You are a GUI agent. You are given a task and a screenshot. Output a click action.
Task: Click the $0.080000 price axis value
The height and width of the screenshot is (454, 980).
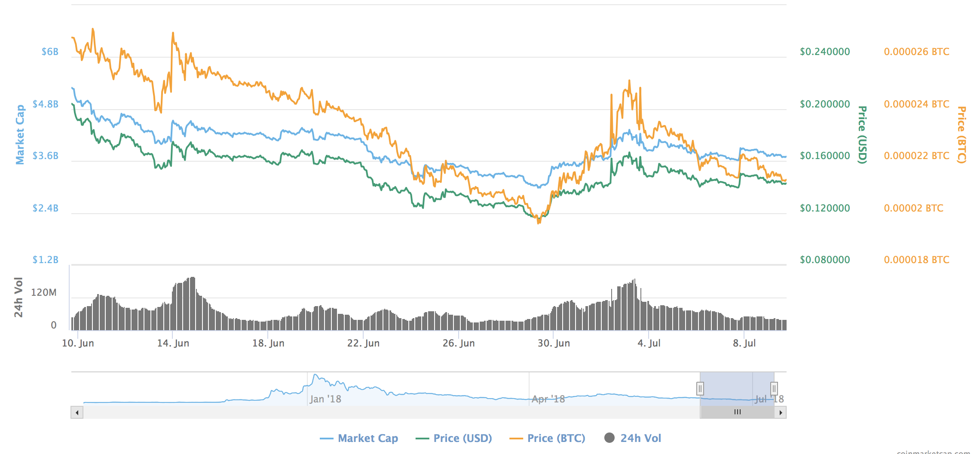[825, 260]
